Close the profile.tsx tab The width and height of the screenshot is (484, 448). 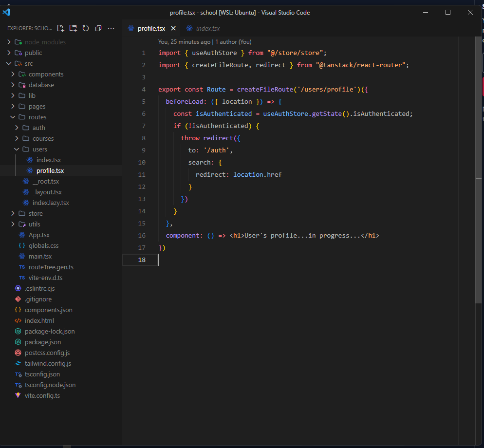tap(173, 28)
